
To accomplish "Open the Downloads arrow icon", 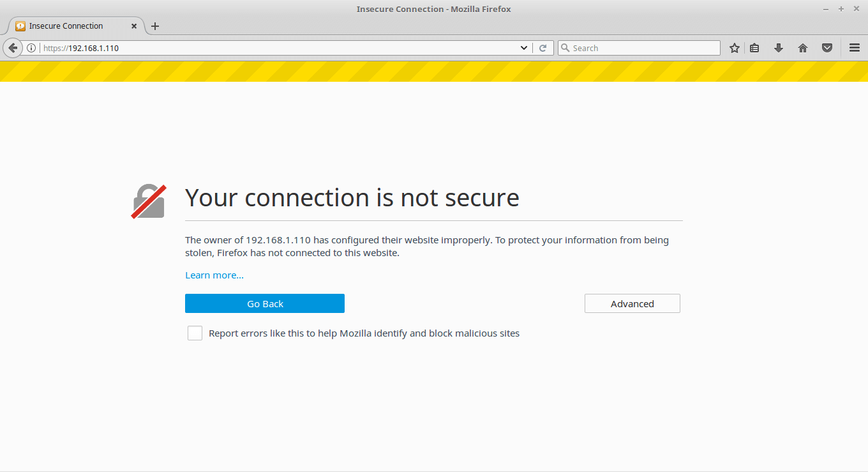I will click(779, 48).
